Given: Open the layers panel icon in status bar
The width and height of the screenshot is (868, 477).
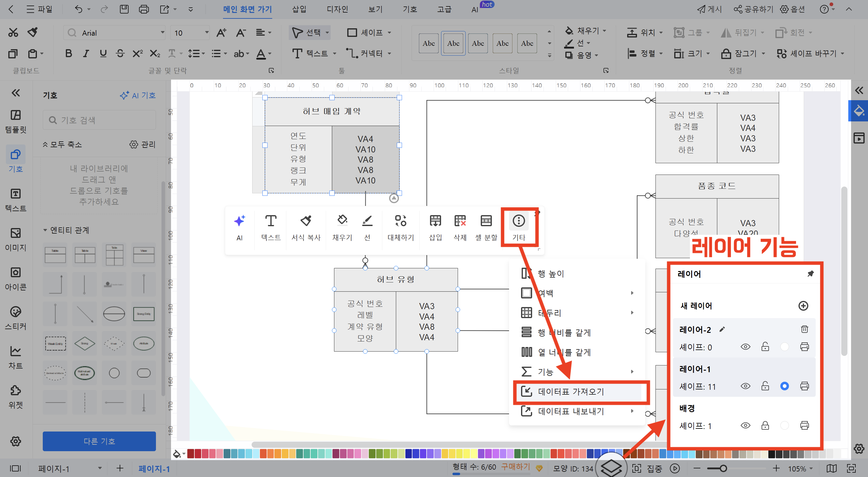Looking at the screenshot, I should click(611, 468).
